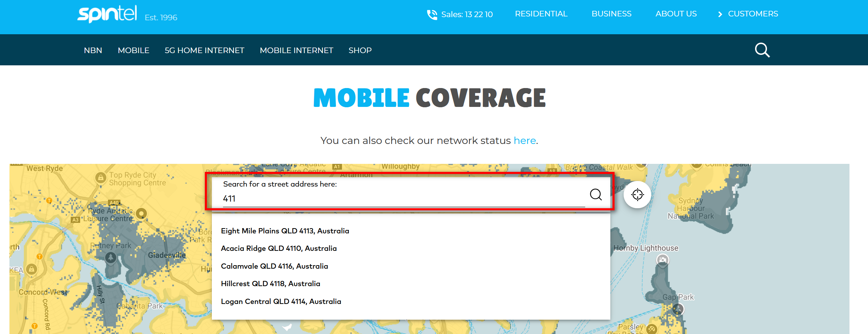Click the Gap Park marker icon
Screen dimensions: 868x334
pos(678,309)
